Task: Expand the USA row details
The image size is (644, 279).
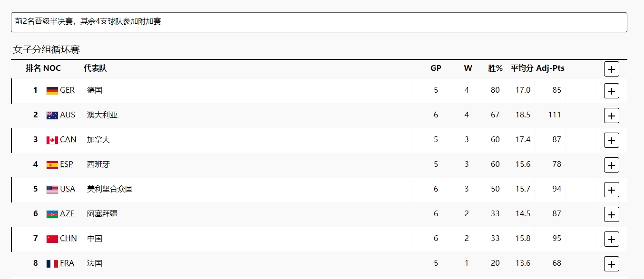Action: coord(611,190)
